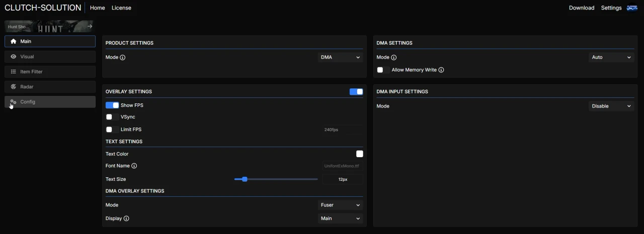The image size is (644, 234).
Task: Enable the Allow Memory Write toggle
Action: 383,70
